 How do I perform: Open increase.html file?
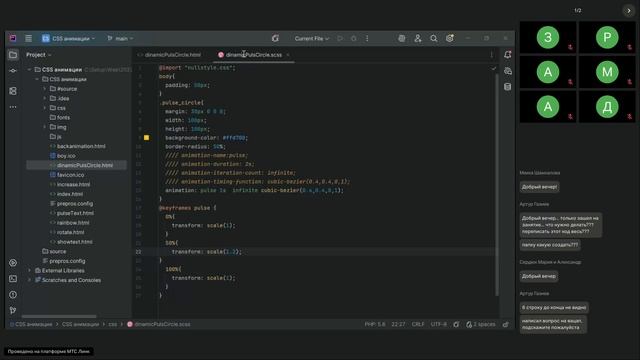coord(73,184)
